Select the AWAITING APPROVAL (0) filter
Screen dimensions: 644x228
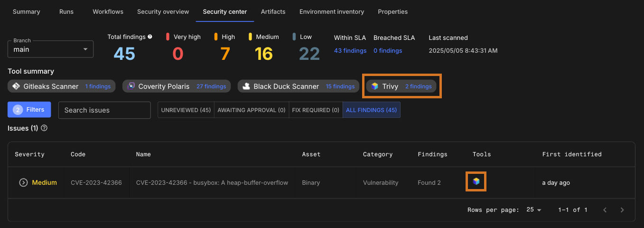(x=252, y=110)
